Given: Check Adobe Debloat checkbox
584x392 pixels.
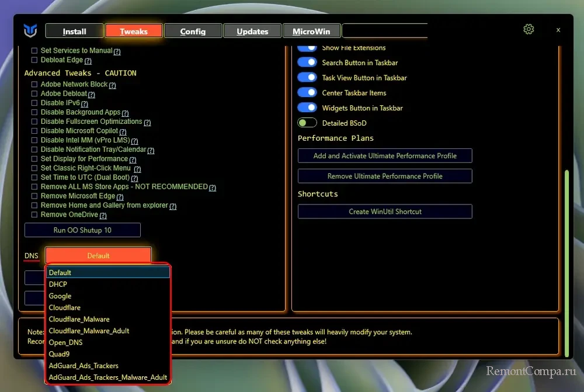Looking at the screenshot, I should coord(34,93).
